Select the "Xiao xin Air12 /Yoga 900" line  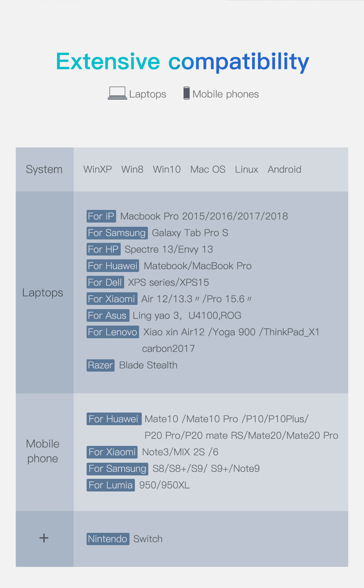click(x=231, y=332)
